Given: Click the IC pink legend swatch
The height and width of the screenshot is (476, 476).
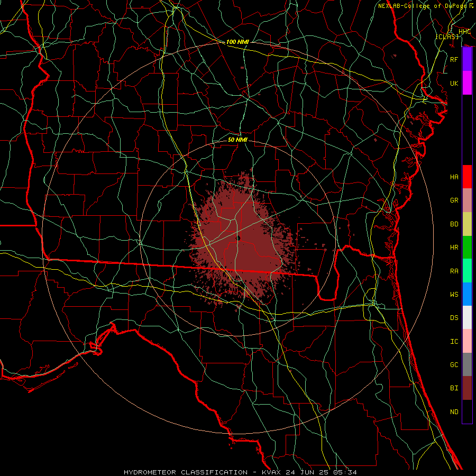Looking at the screenshot, I should (467, 341).
